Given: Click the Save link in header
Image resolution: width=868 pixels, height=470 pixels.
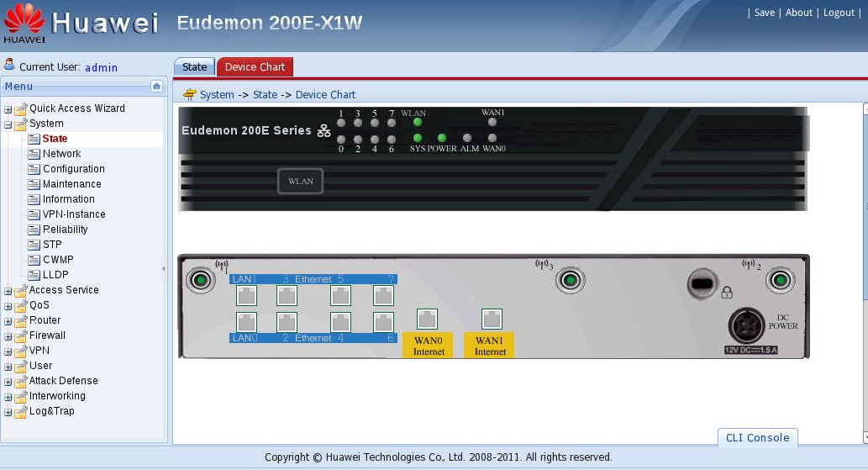Looking at the screenshot, I should pyautogui.click(x=764, y=13).
